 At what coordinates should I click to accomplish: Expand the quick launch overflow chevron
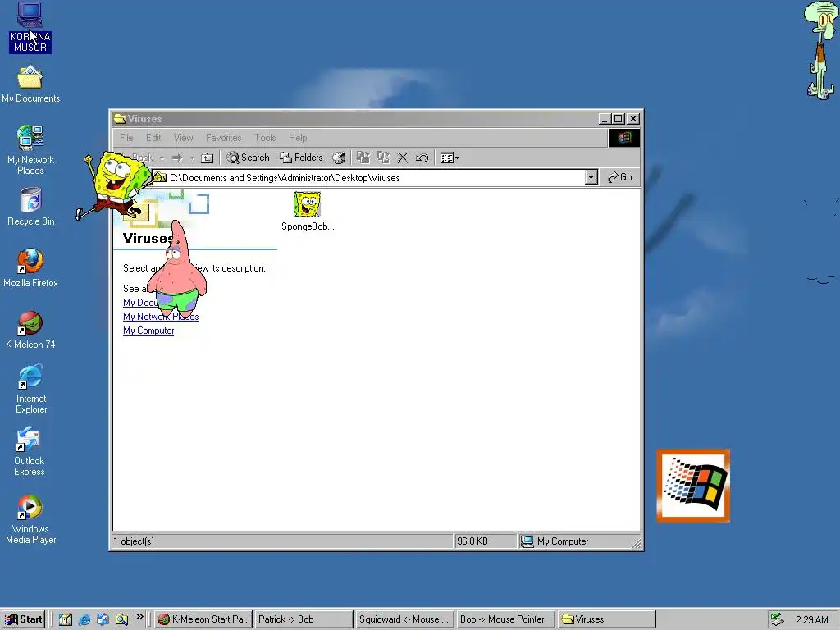coord(139,617)
